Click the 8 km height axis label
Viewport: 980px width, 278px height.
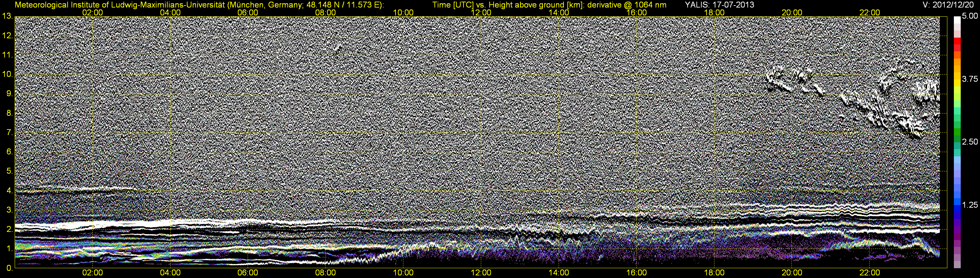(x=9, y=113)
